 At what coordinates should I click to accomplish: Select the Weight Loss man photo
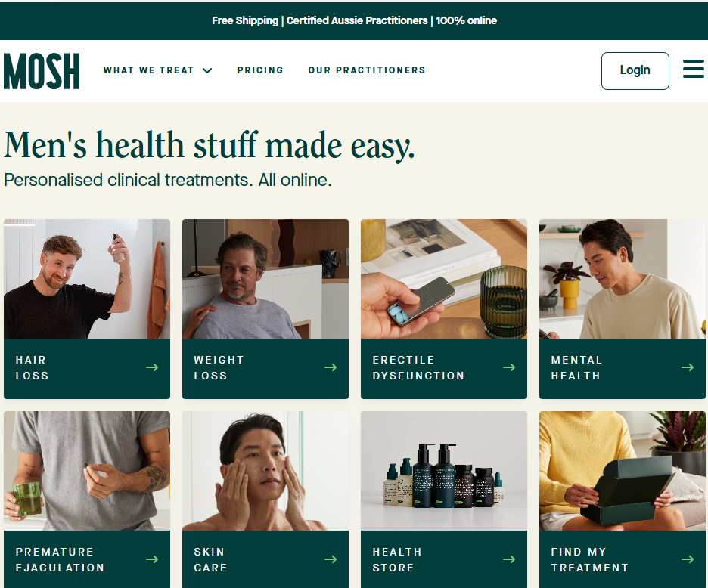tap(265, 279)
